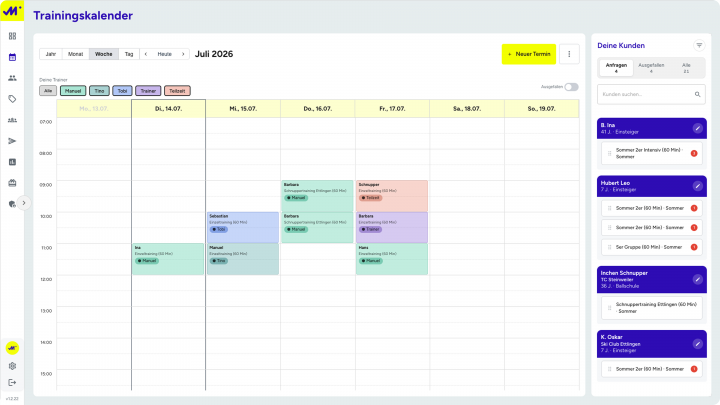Select the Sommer 2er Intensiv request card
This screenshot has width=720, height=405.
tap(652, 153)
